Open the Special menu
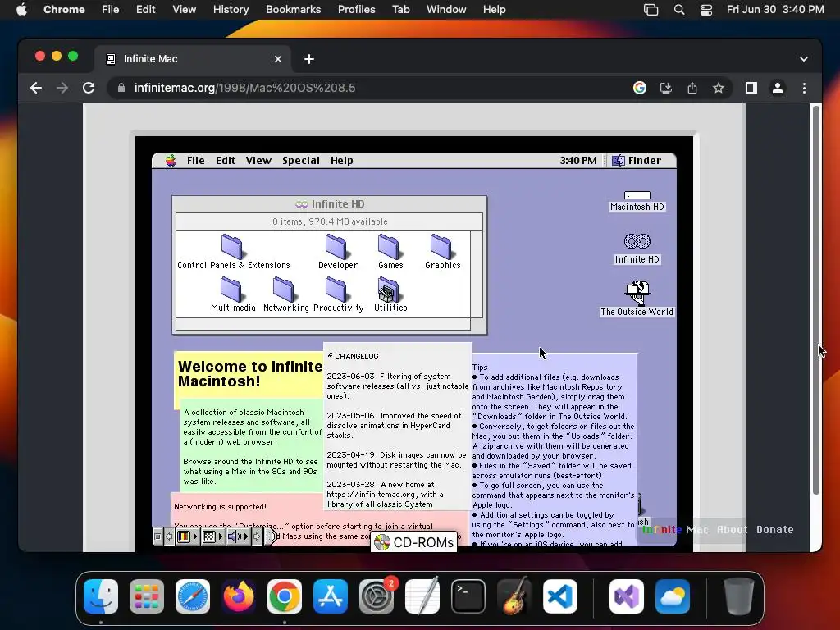Image resolution: width=840 pixels, height=630 pixels. click(301, 160)
